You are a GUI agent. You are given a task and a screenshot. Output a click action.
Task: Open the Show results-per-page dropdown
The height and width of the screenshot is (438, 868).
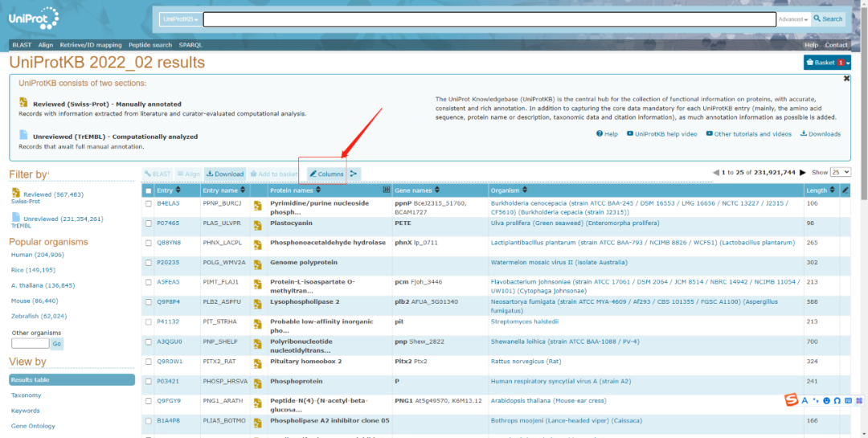[841, 173]
